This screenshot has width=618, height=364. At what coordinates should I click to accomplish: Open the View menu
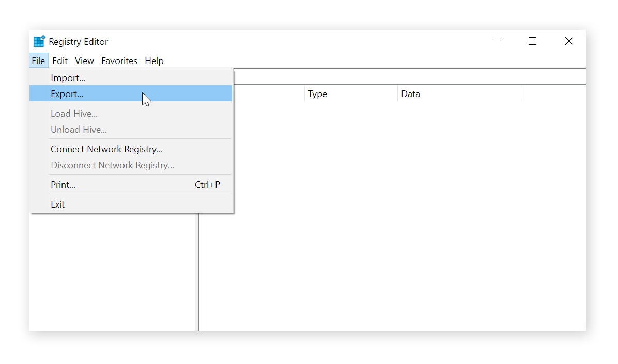click(84, 60)
